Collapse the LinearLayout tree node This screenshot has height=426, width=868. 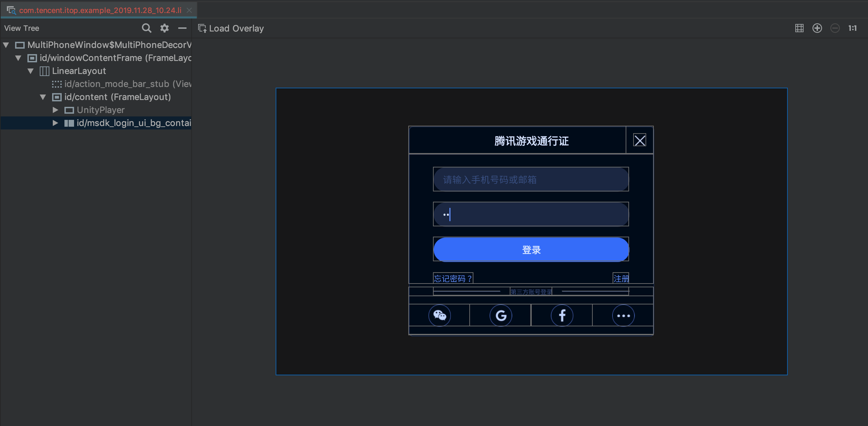31,71
